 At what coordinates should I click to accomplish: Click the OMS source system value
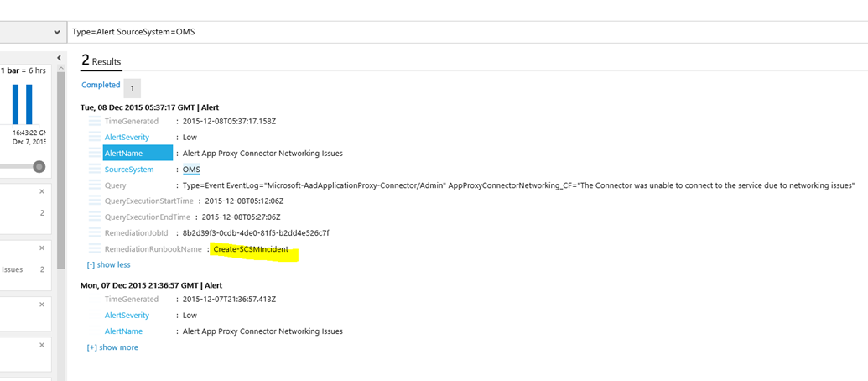coord(191,170)
